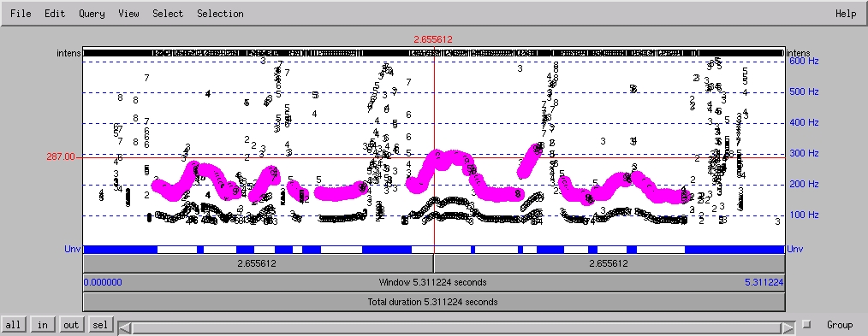Image resolution: width=868 pixels, height=336 pixels.
Task: Click the red 287.00 pitch value label
Action: [x=60, y=157]
